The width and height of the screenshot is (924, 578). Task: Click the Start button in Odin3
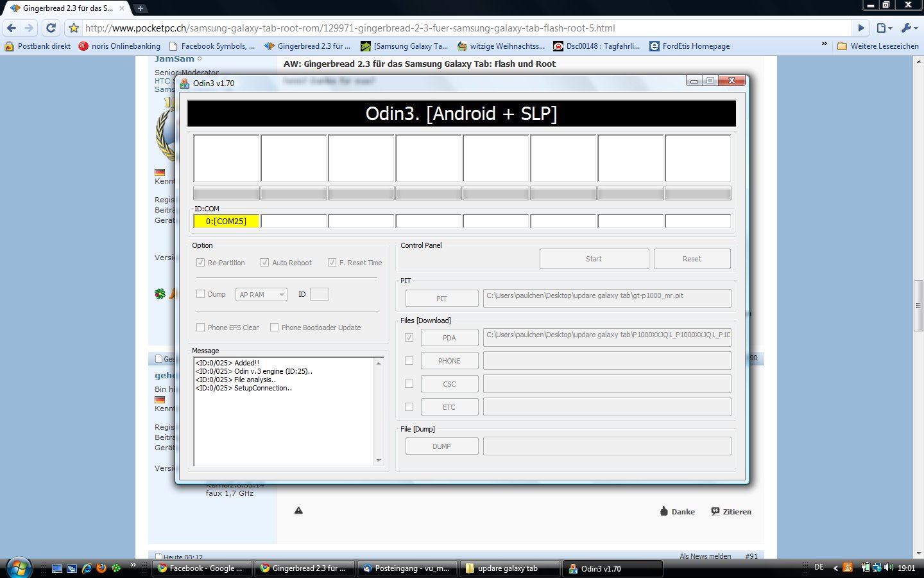pos(594,259)
